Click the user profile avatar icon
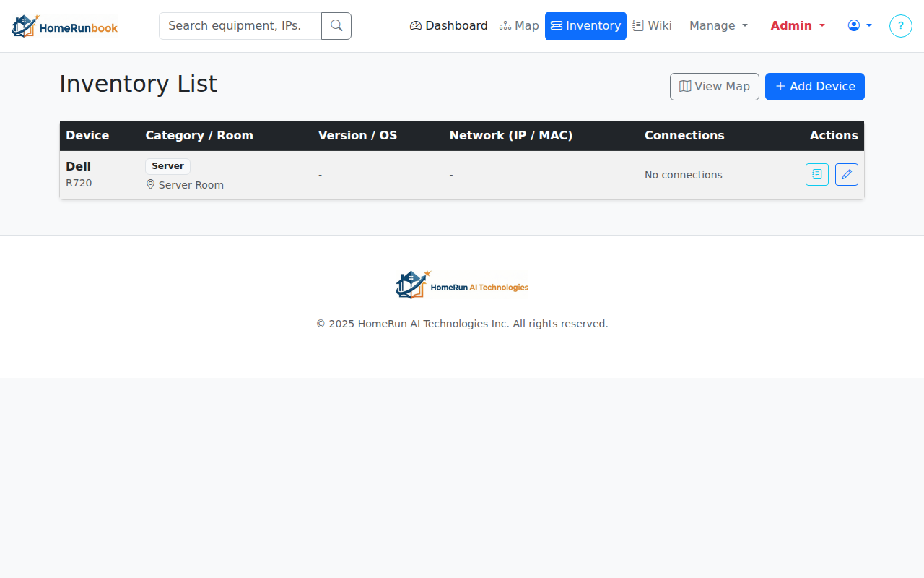924x578 pixels. (x=855, y=25)
